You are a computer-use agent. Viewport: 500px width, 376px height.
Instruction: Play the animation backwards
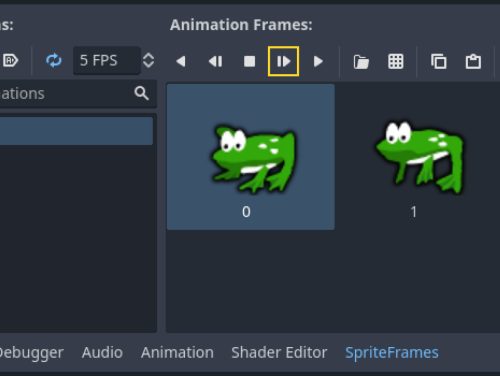pos(181,61)
